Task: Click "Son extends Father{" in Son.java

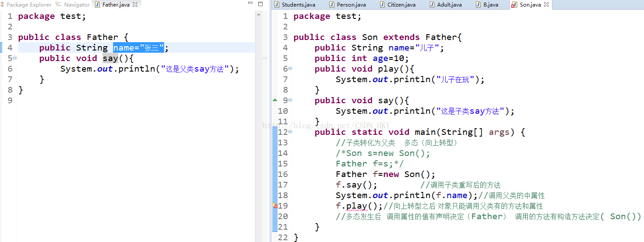Action: [412, 37]
